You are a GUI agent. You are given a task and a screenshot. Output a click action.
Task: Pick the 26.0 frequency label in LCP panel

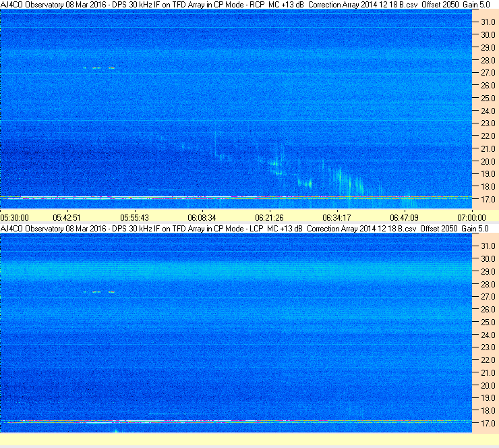[488, 310]
